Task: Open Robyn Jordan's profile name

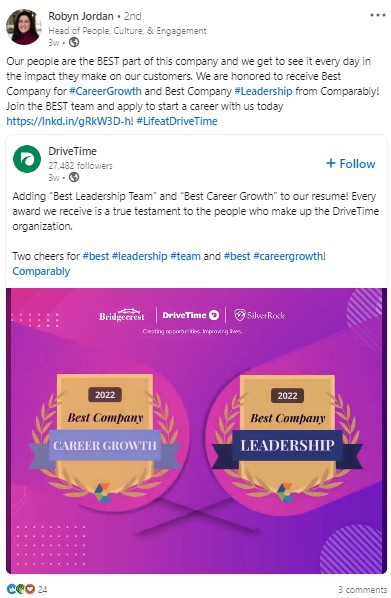Action: [x=81, y=16]
